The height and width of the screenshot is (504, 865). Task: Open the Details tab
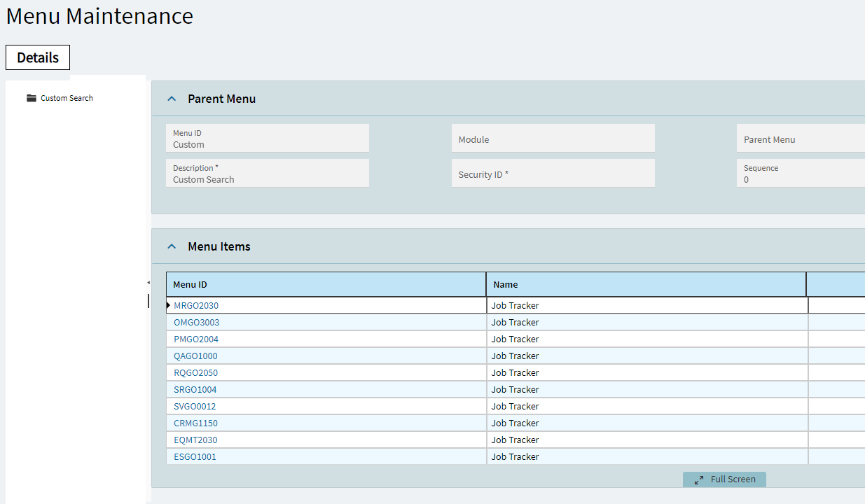click(38, 57)
